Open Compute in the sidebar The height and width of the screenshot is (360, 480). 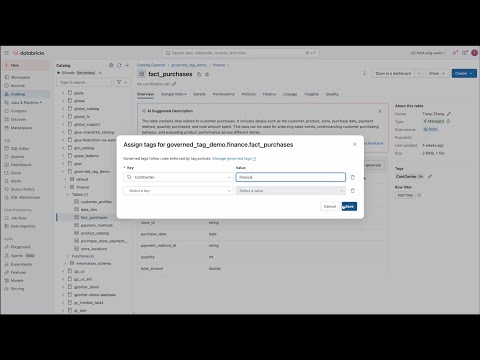tap(18, 111)
